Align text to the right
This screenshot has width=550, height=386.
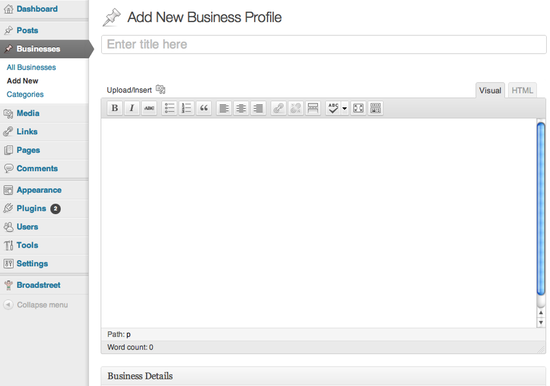(x=258, y=108)
